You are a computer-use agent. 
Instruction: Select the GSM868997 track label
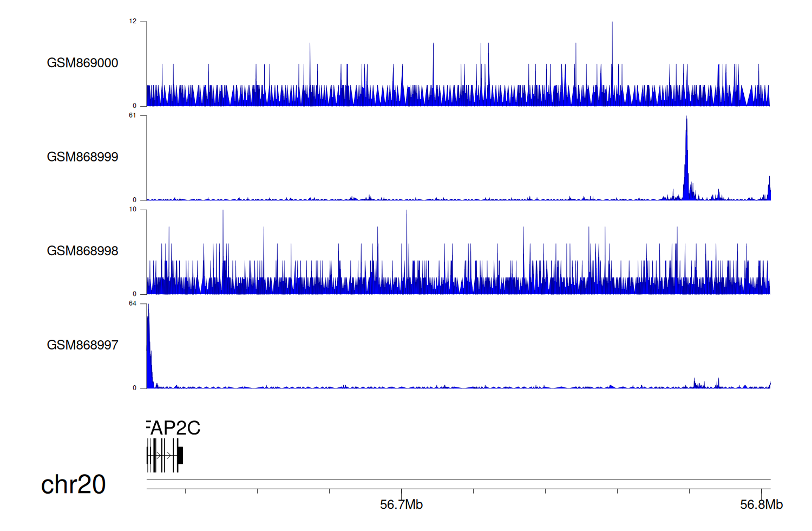pyautogui.click(x=82, y=345)
